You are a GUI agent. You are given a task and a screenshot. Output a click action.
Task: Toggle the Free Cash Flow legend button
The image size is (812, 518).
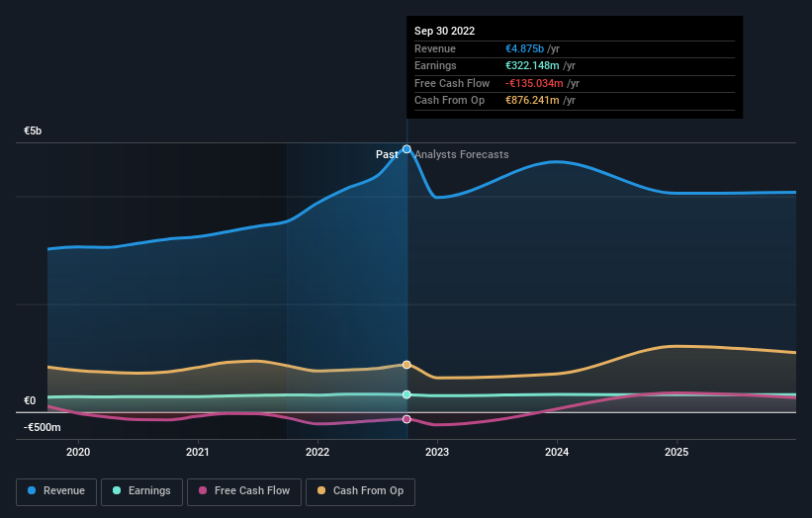(x=244, y=491)
